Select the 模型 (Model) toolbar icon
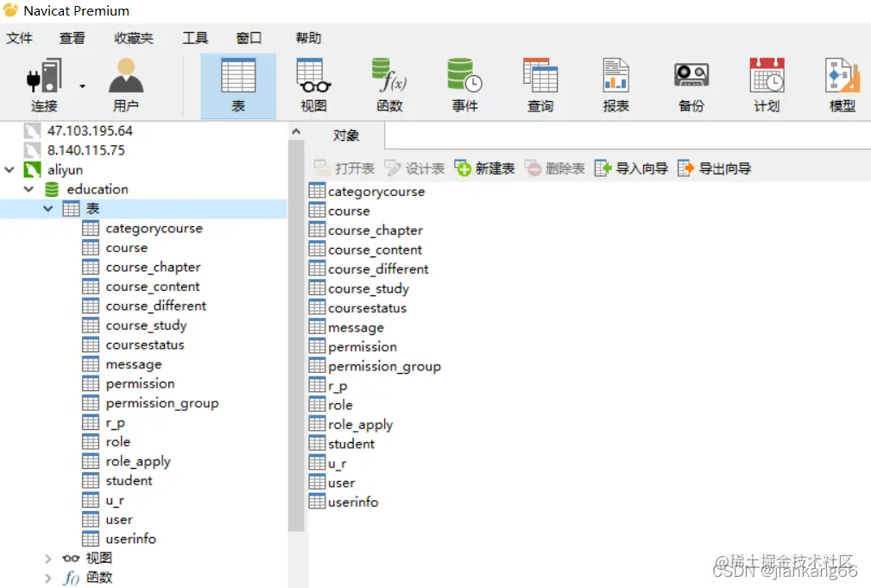 (843, 85)
